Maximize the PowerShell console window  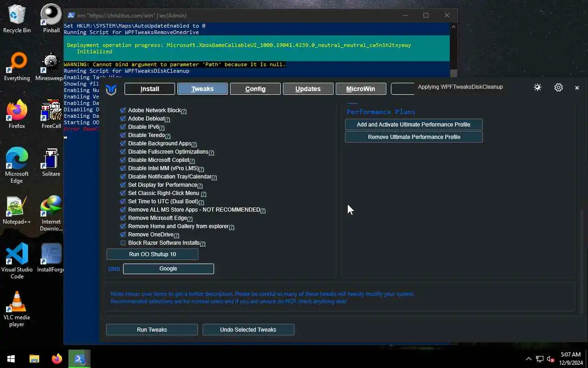click(x=426, y=15)
